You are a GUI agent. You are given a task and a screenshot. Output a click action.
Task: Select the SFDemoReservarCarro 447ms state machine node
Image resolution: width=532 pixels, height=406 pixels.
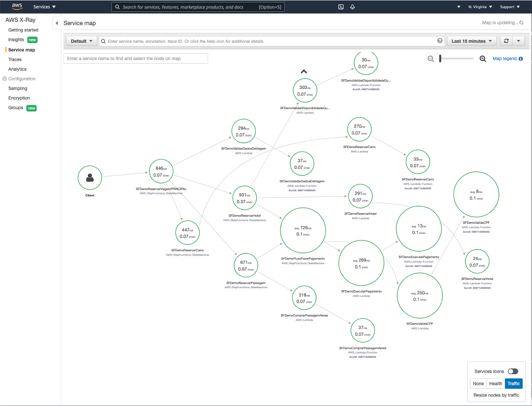click(187, 232)
